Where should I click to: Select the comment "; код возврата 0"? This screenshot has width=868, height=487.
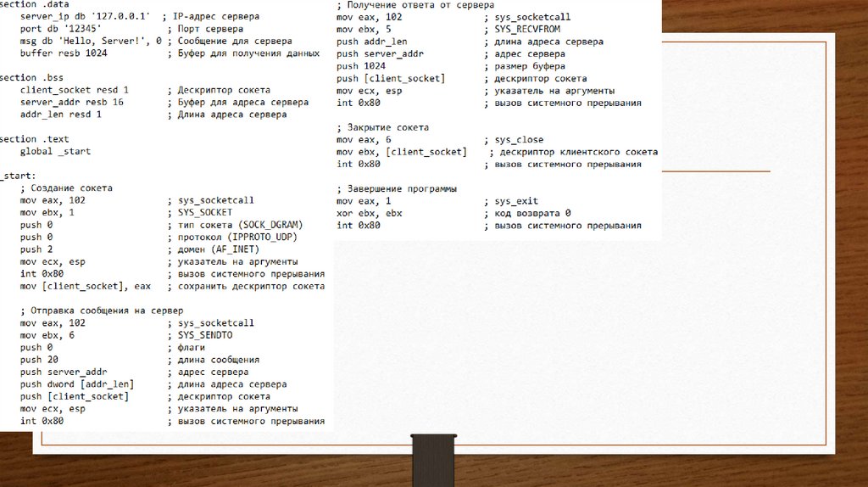coord(527,213)
